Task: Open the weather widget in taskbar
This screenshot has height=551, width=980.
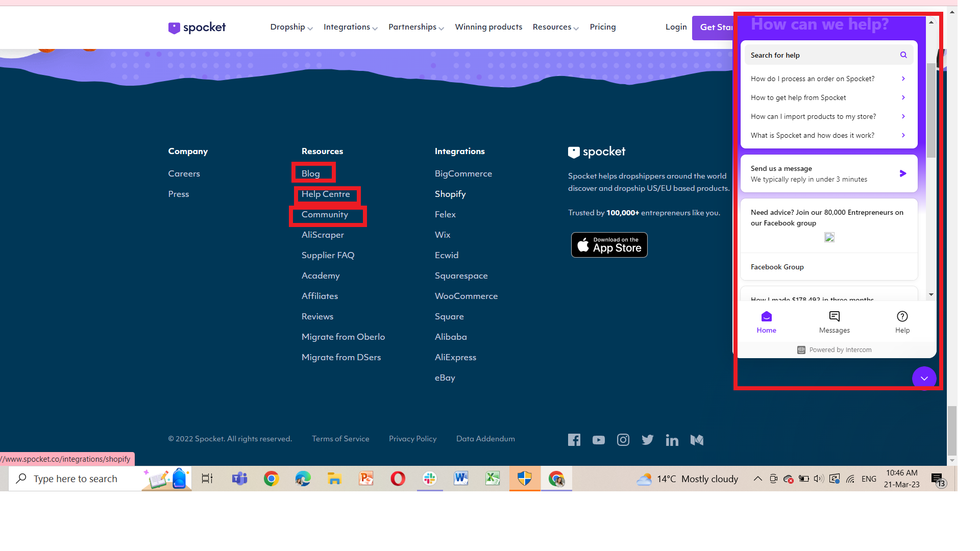Action: 687,479
